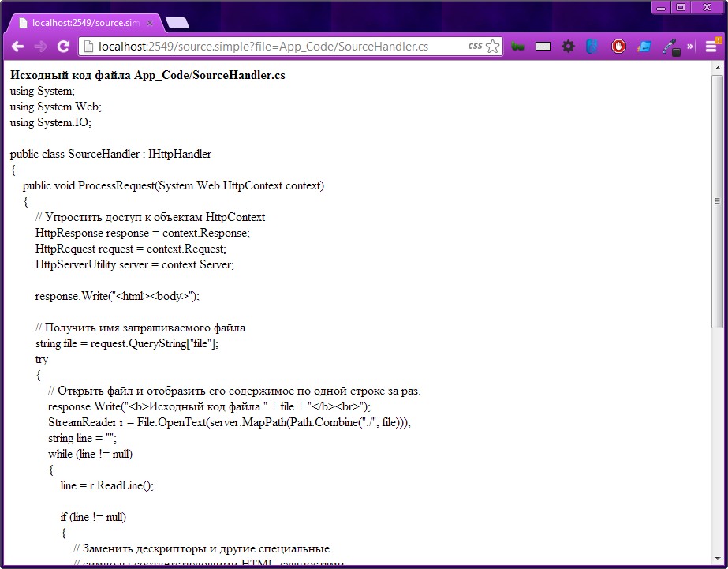Click the page scrollbar thumb
The image size is (728, 569).
(717, 202)
